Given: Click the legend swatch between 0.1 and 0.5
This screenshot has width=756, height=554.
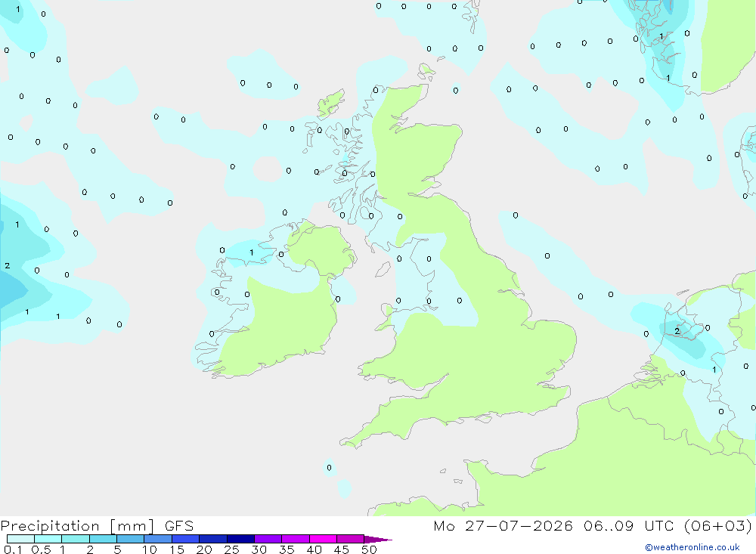Looking at the screenshot, I should point(20,539).
